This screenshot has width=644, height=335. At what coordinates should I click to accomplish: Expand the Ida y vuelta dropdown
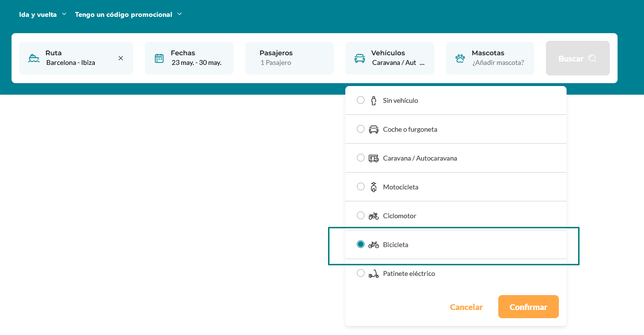point(43,14)
